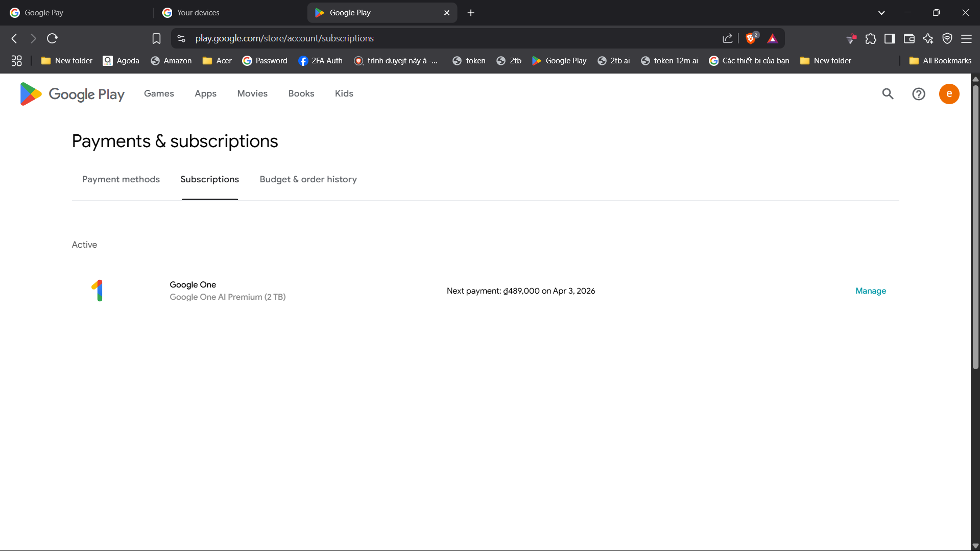Screen dimensions: 980x551
Task: Go to the Apps section
Action: click(x=205, y=93)
